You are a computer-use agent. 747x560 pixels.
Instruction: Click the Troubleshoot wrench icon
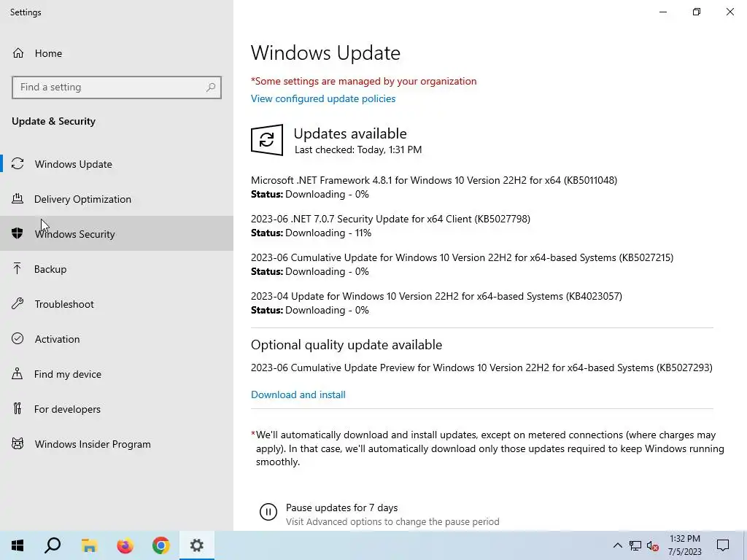pyautogui.click(x=18, y=304)
